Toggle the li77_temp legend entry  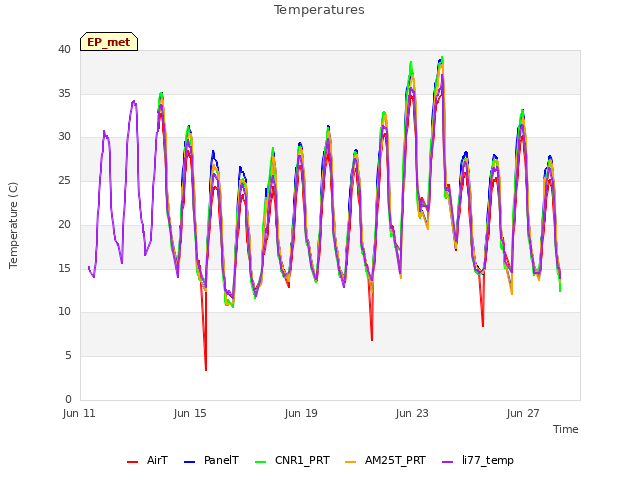point(478,461)
